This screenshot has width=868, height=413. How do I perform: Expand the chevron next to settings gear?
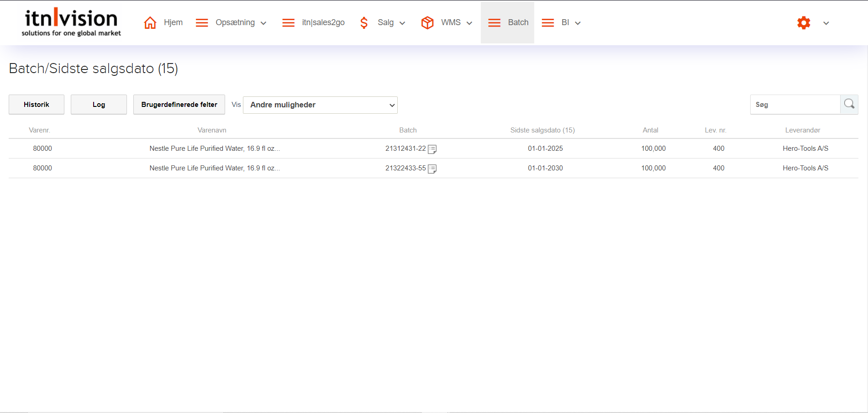coord(826,23)
